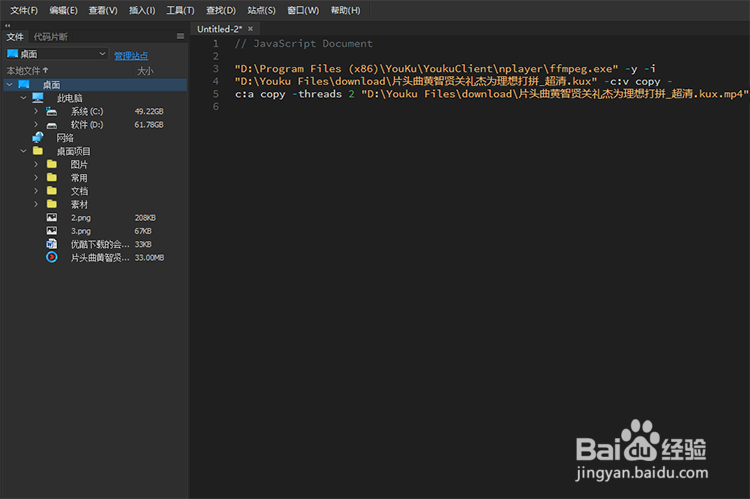Click the 图片 folder icon

pyautogui.click(x=52, y=164)
